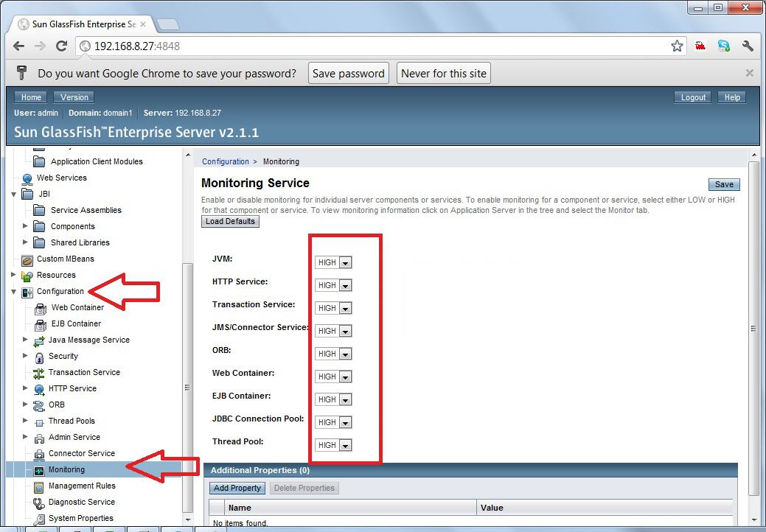Click the Transaction Service icon
The width and height of the screenshot is (766, 532).
point(39,373)
